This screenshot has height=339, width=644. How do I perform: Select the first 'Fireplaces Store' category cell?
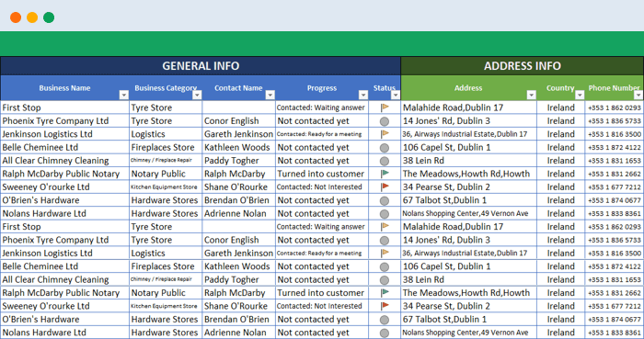click(166, 147)
